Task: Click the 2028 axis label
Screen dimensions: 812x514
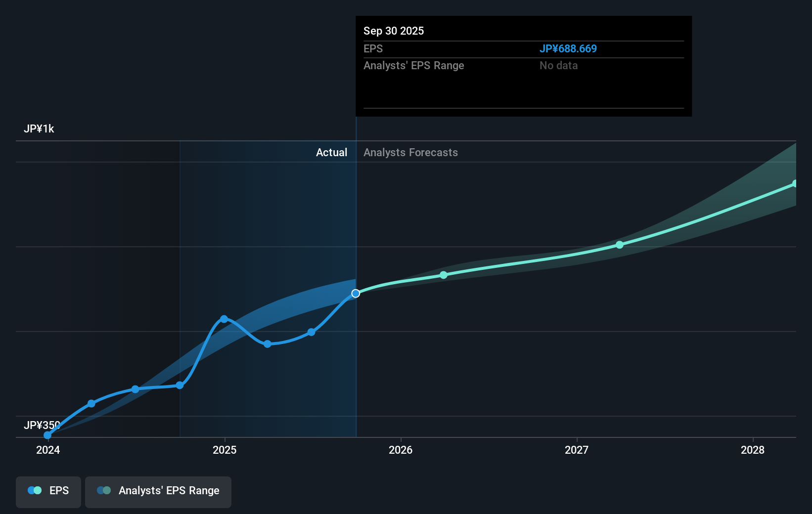Action: (x=752, y=450)
